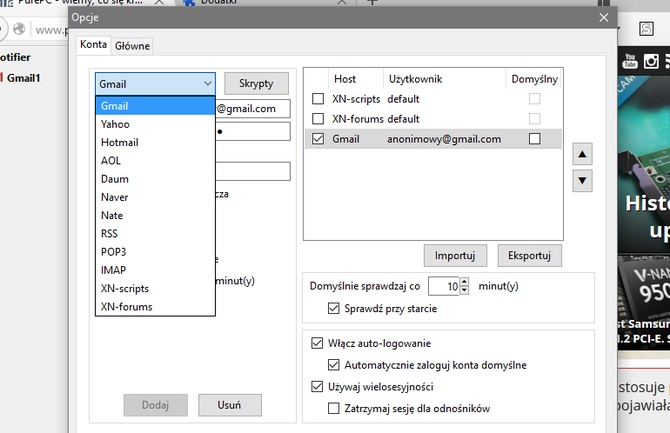Choose RSS from the host list

[155, 234]
